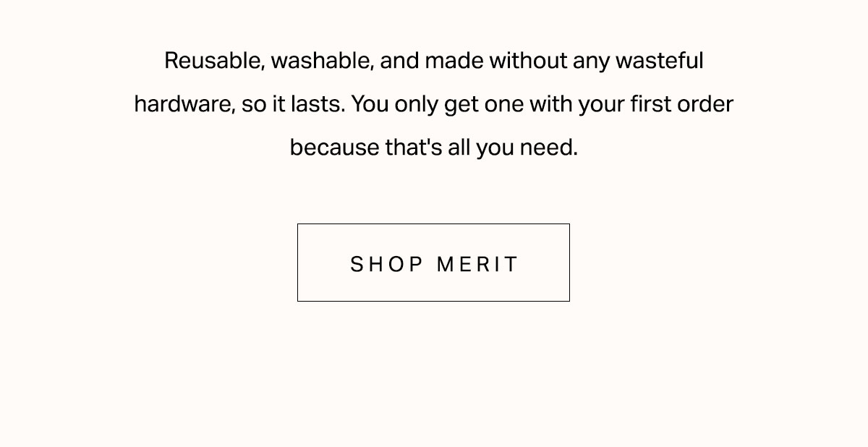Click the word 'Reusable' in the headline
868x447 pixels.
click(211, 61)
